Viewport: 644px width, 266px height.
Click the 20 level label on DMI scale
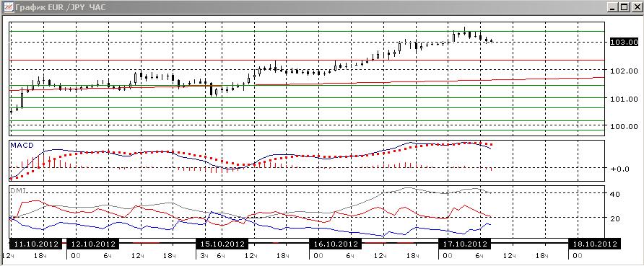(x=615, y=219)
